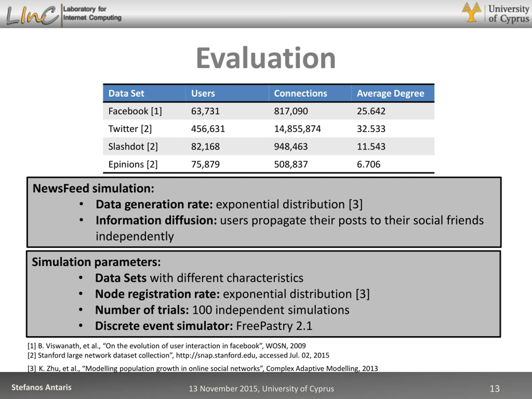Click the '817,090' connections cell

click(x=291, y=111)
